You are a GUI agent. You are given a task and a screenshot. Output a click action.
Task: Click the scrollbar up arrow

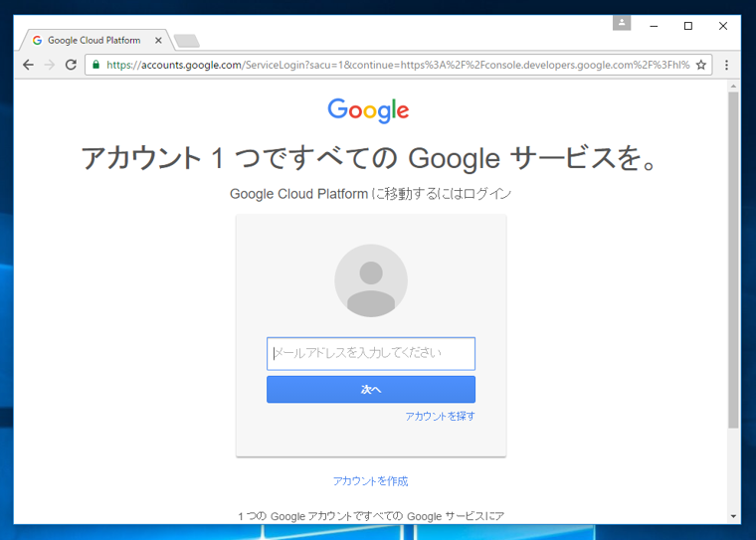click(x=733, y=86)
